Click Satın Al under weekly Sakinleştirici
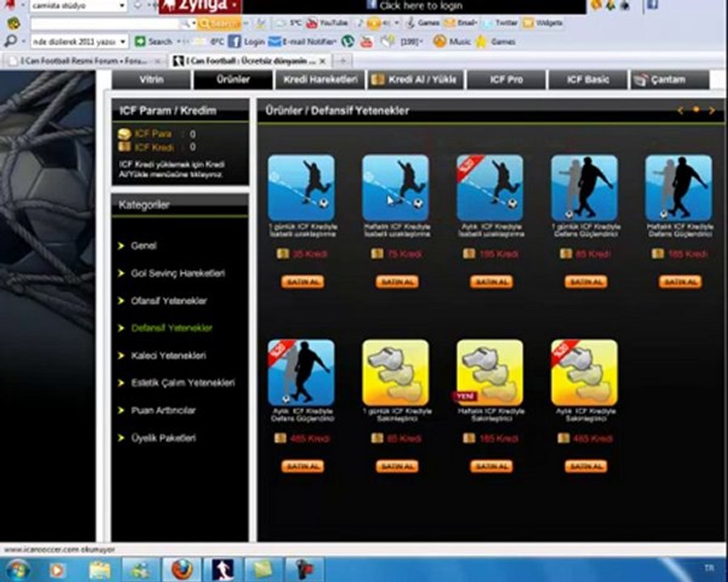728x582 pixels. coord(491,466)
